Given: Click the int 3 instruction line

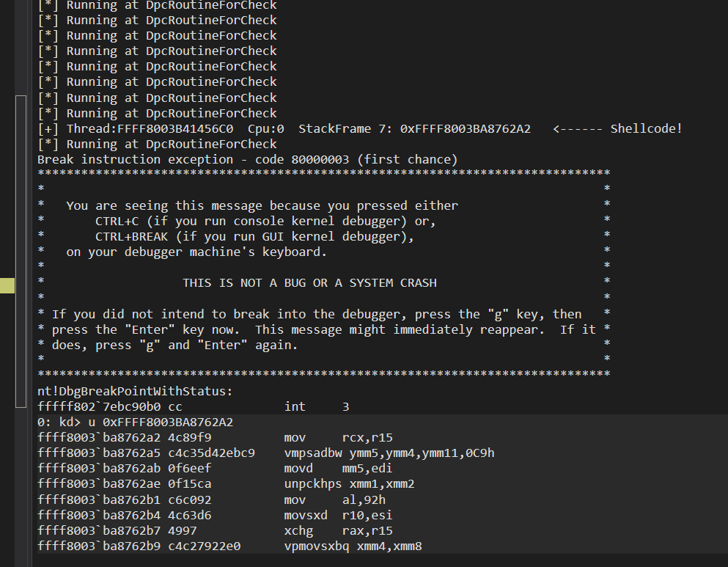Looking at the screenshot, I should (x=193, y=406).
